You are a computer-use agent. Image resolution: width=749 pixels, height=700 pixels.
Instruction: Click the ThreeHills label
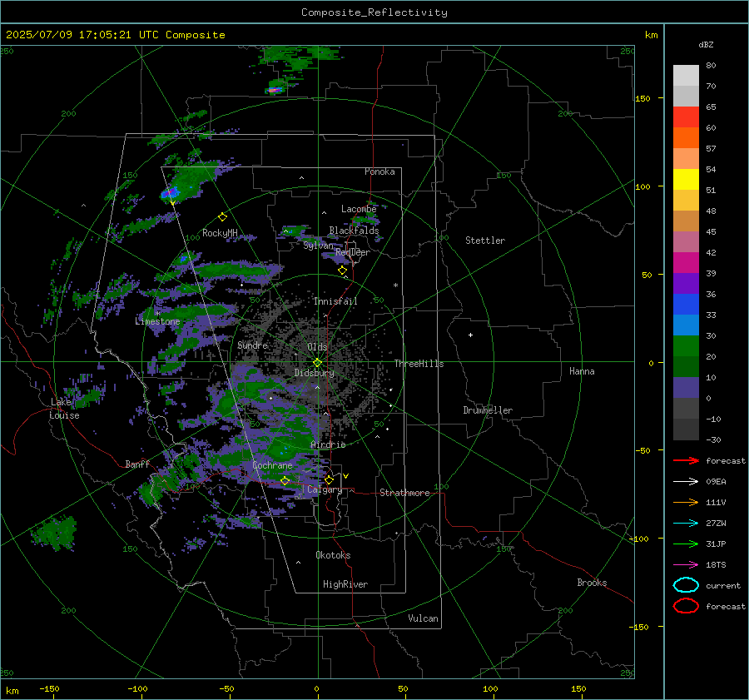419,364
